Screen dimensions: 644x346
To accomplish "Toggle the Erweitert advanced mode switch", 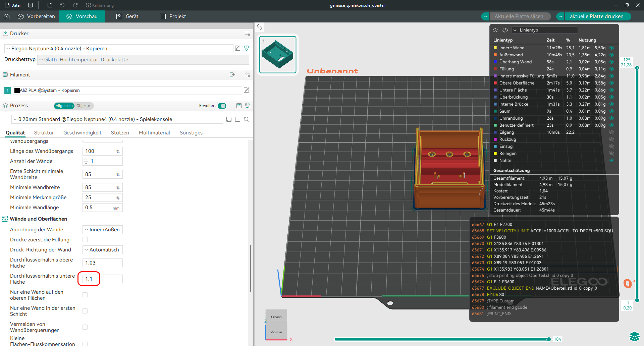I will click(x=222, y=106).
